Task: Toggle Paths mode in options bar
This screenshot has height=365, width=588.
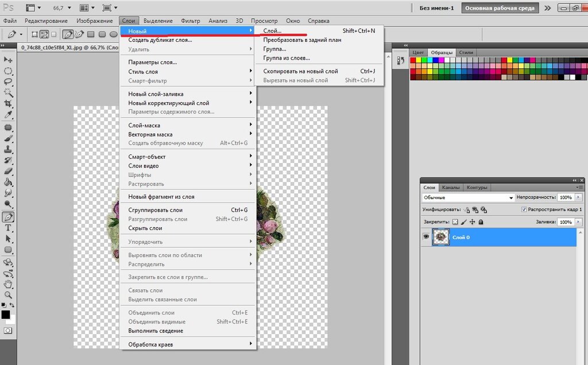Action: 44,34
